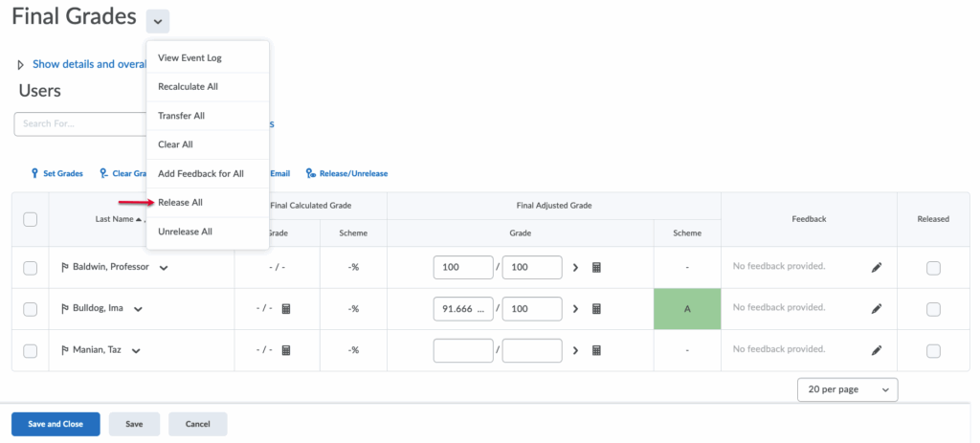Edit feedback pencil for Manian, Taz

(876, 351)
